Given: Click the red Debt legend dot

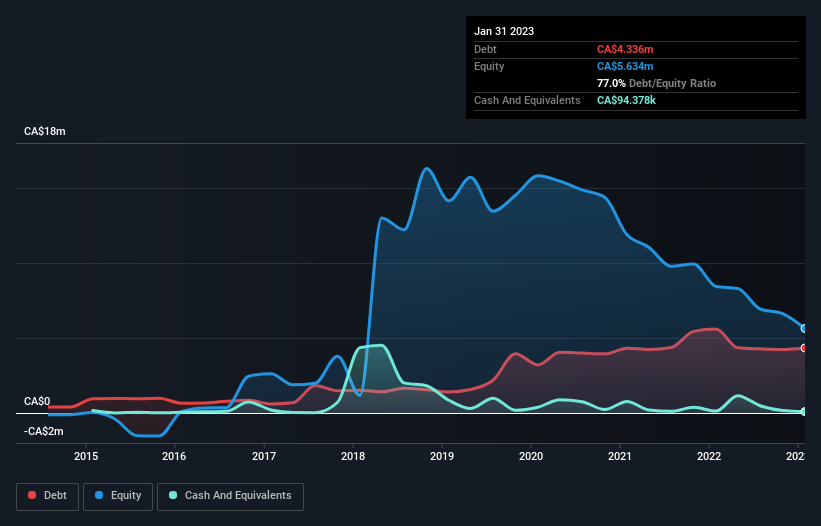Looking at the screenshot, I should point(32,495).
